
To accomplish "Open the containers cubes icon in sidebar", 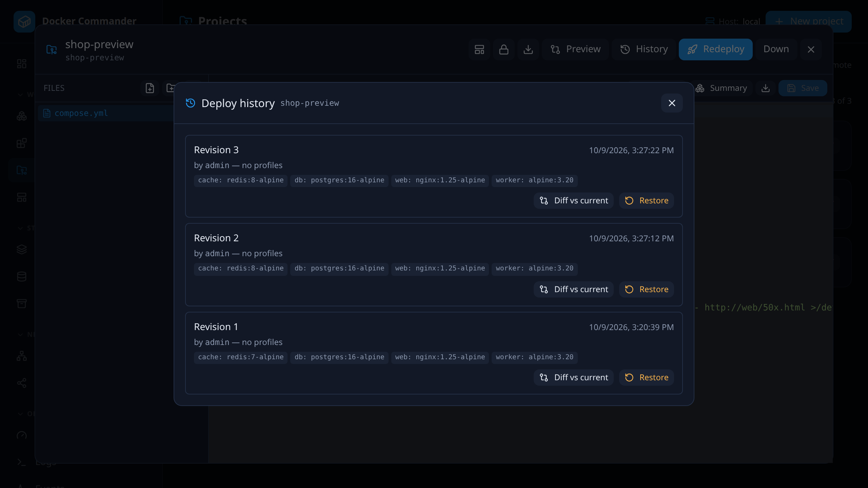I will click(x=22, y=117).
